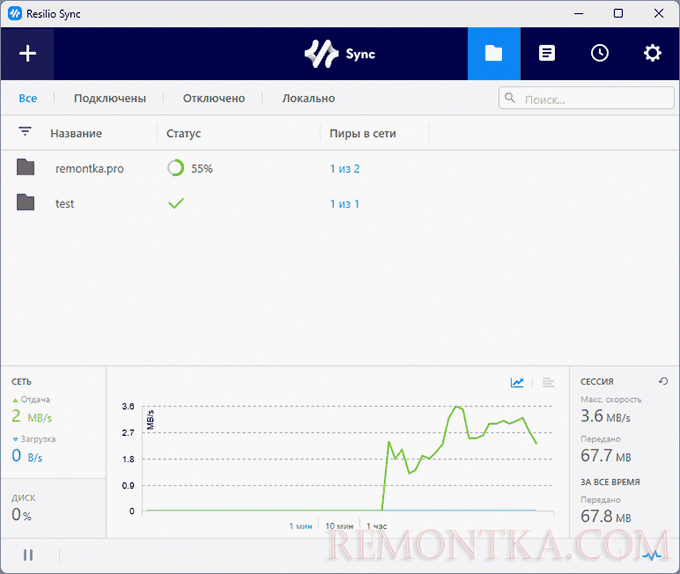
Task: Open peers link 1 из 2
Action: [x=345, y=169]
